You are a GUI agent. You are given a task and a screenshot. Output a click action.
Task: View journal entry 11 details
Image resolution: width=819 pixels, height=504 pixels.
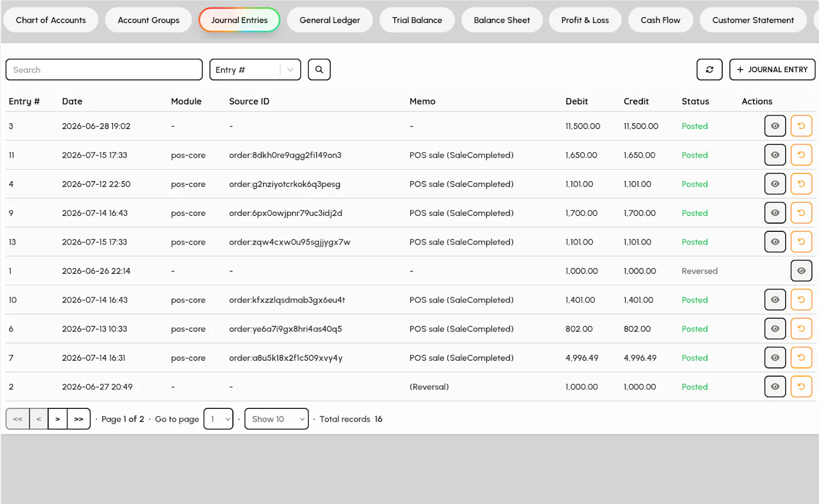[x=775, y=155]
